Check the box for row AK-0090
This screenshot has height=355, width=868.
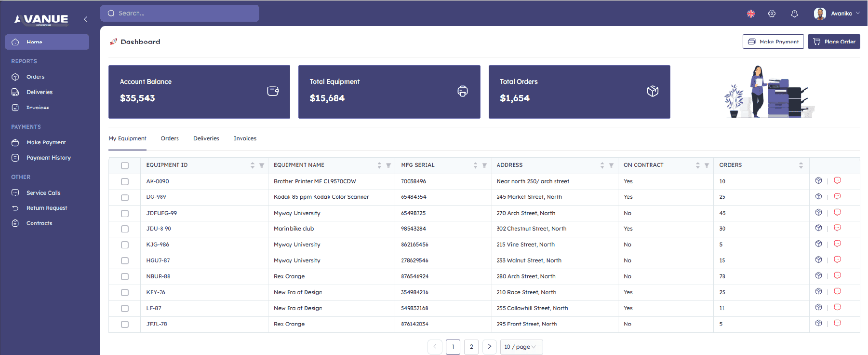125,182
